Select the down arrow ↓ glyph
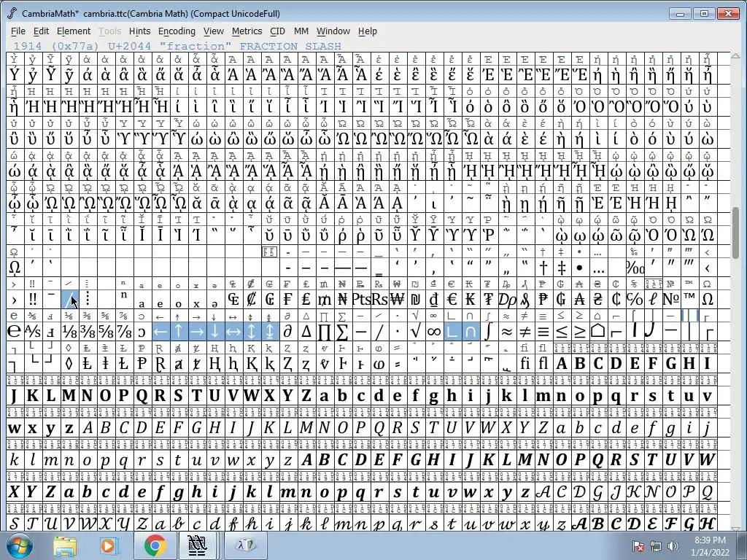Image resolution: width=747 pixels, height=560 pixels. pyautogui.click(x=215, y=332)
